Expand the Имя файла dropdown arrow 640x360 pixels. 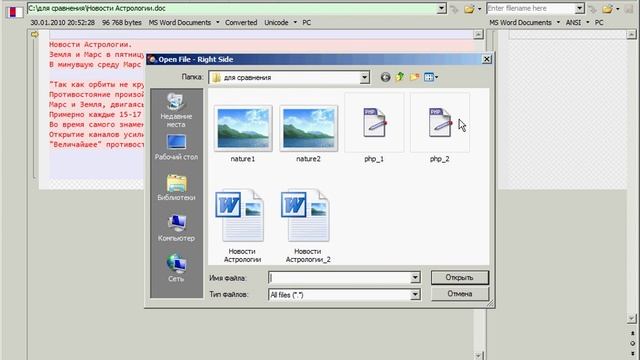pos(415,278)
